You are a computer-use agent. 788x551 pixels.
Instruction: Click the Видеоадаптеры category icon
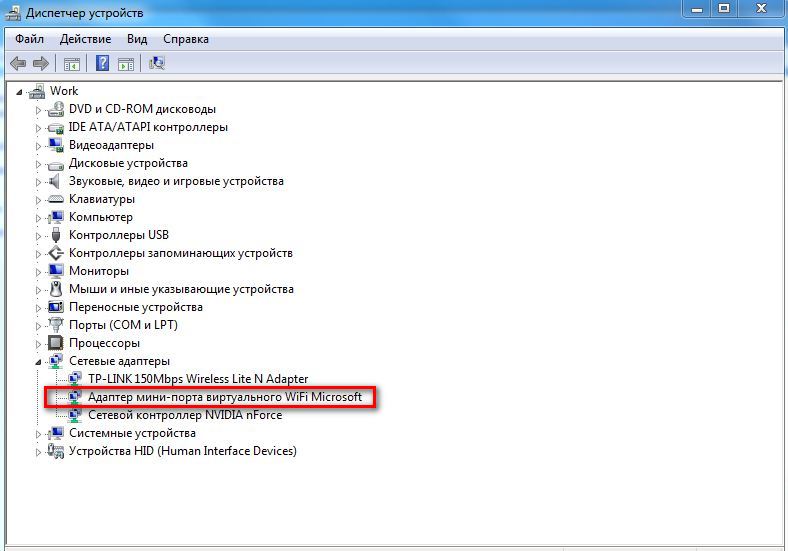click(57, 145)
